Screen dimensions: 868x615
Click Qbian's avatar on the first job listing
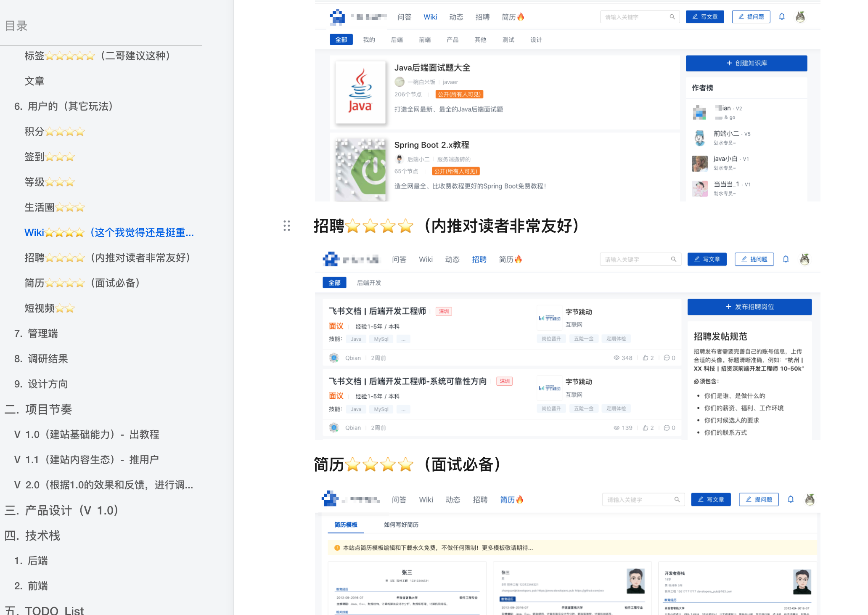[x=334, y=358]
